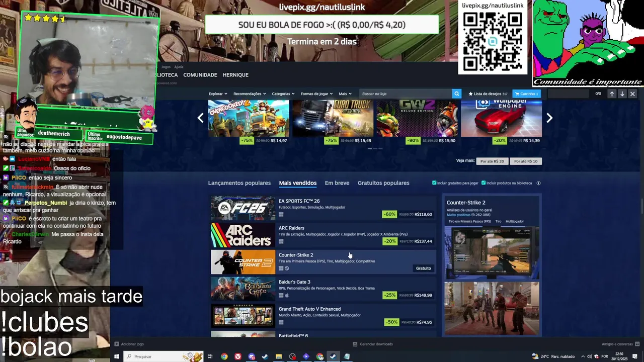
Task: Click the find-in-page text field
Action: coord(569,94)
